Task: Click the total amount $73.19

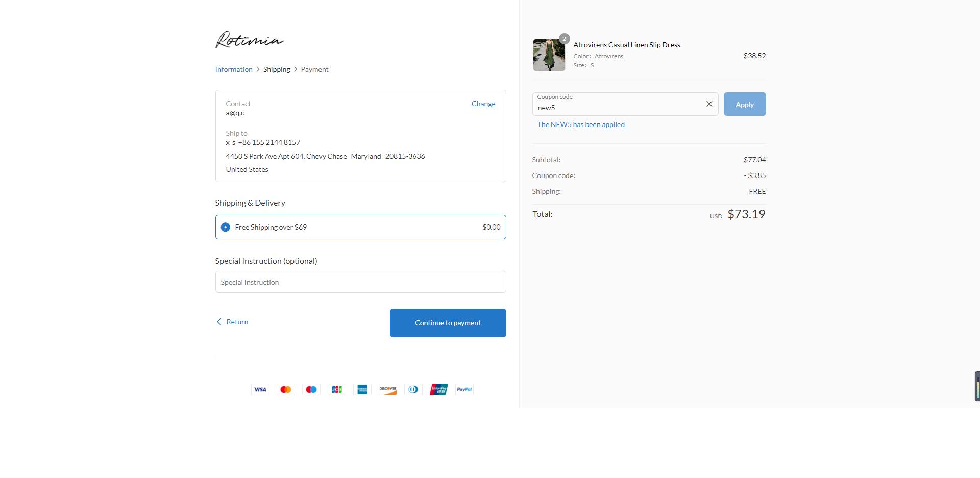Action: 746,214
